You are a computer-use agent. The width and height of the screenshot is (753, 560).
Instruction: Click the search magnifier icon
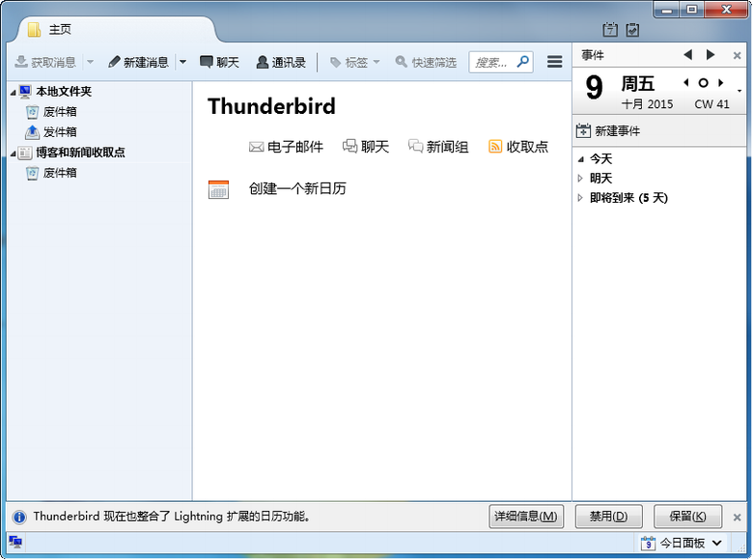[523, 62]
